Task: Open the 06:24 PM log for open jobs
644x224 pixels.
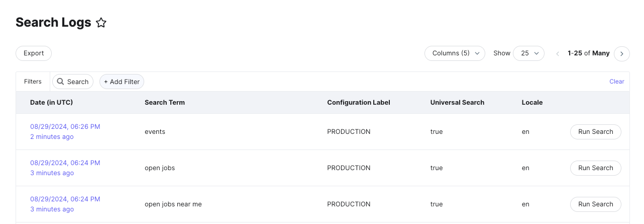Action: pos(65,163)
